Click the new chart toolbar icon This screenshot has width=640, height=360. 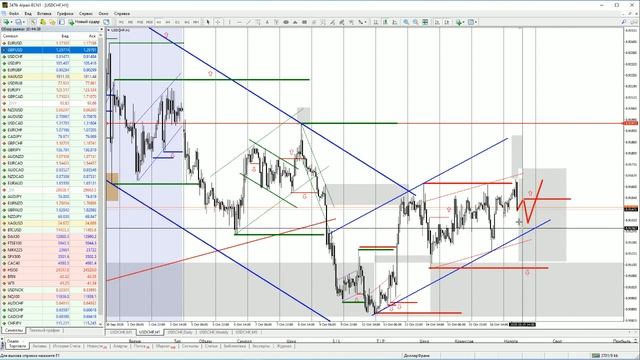pyautogui.click(x=6, y=22)
